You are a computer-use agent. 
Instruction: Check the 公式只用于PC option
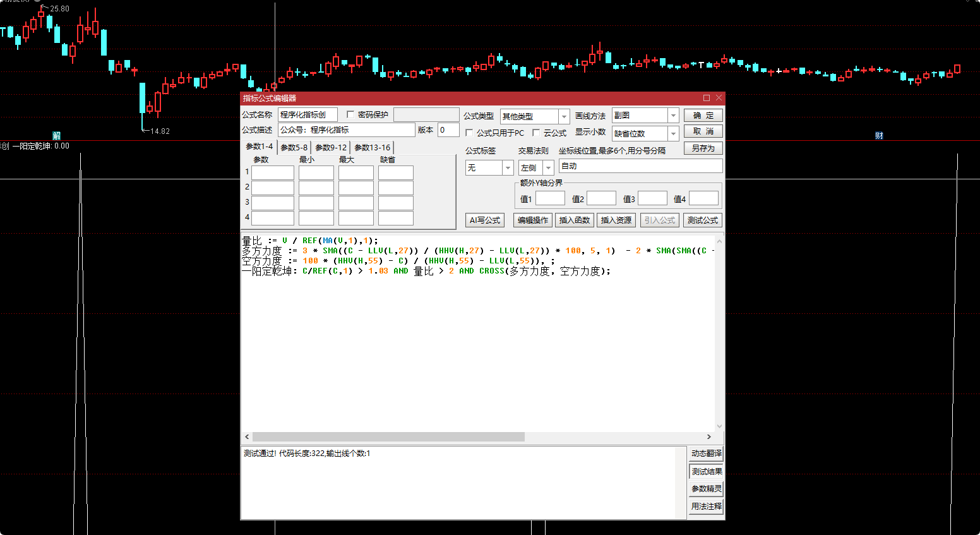coord(469,133)
